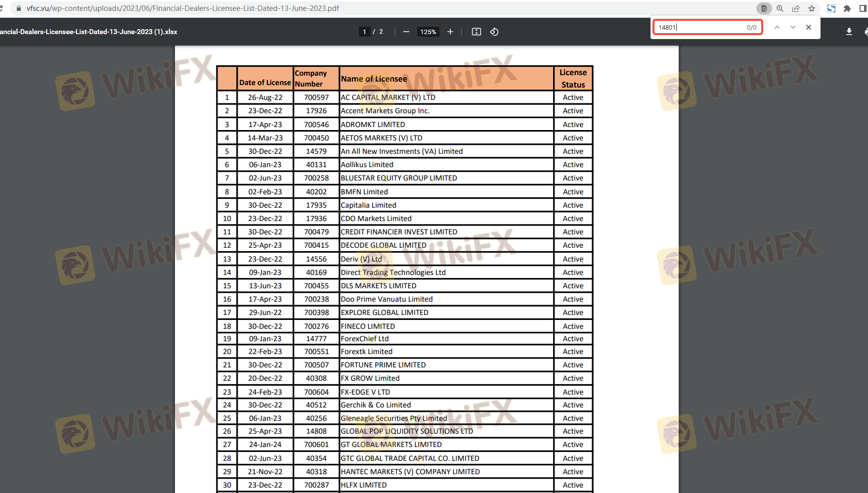Zoom out the PDF with minus button
This screenshot has height=493, width=868.
tap(406, 32)
